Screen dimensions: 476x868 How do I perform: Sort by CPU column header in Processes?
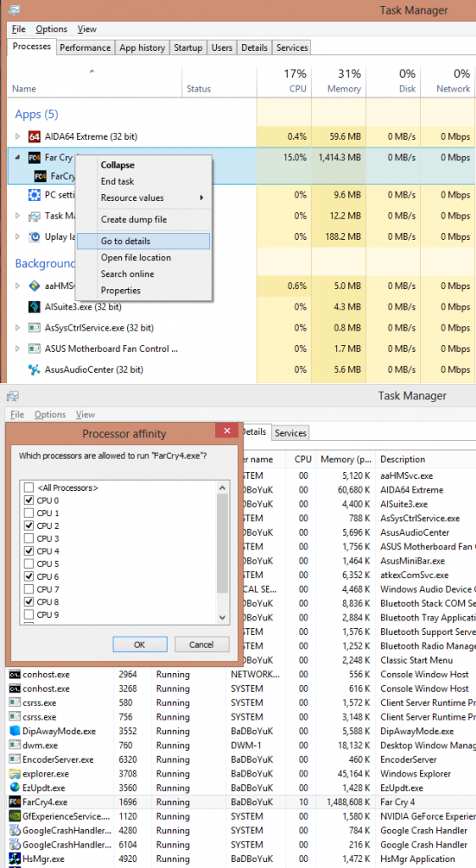point(285,81)
